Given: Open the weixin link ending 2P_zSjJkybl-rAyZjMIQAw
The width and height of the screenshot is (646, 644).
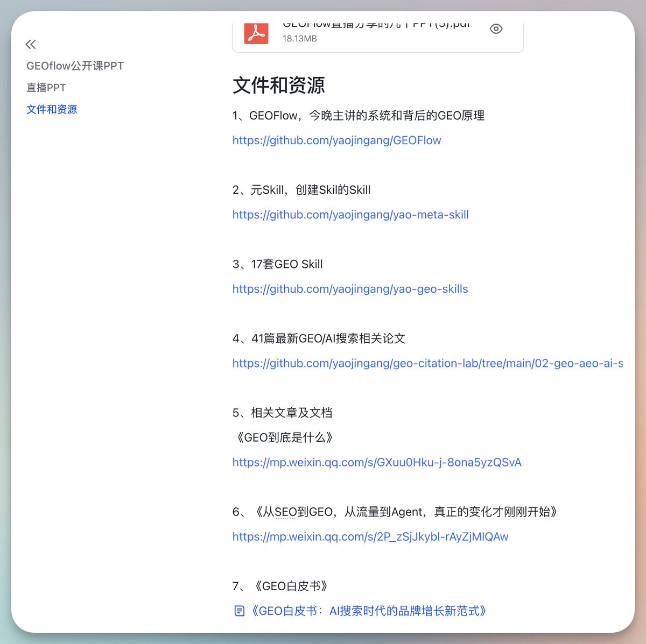Looking at the screenshot, I should click(x=370, y=536).
